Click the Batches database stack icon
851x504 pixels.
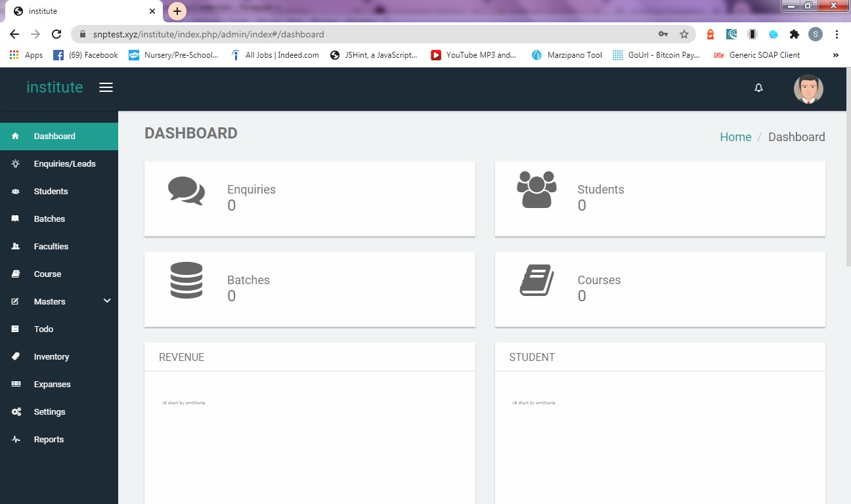(x=186, y=280)
